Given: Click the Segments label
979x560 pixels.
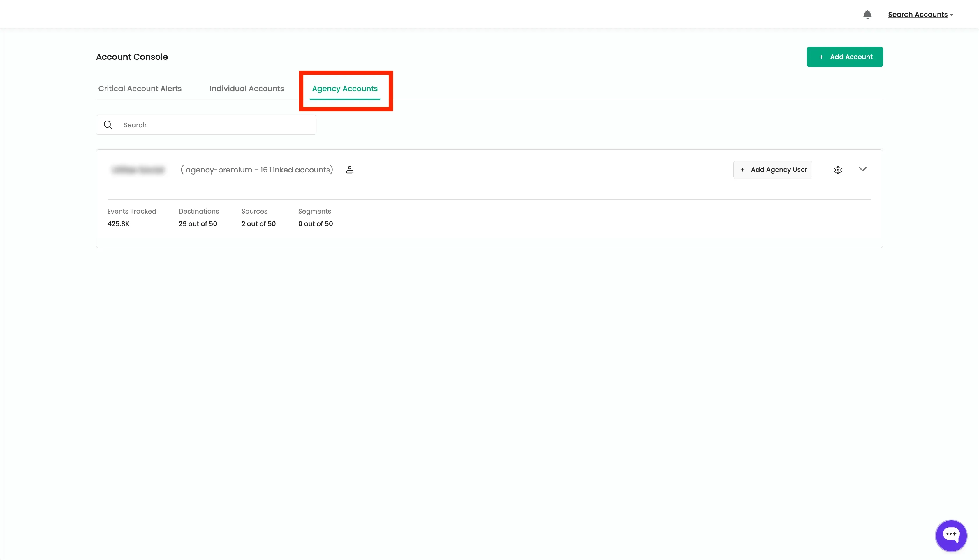Looking at the screenshot, I should tap(315, 211).
